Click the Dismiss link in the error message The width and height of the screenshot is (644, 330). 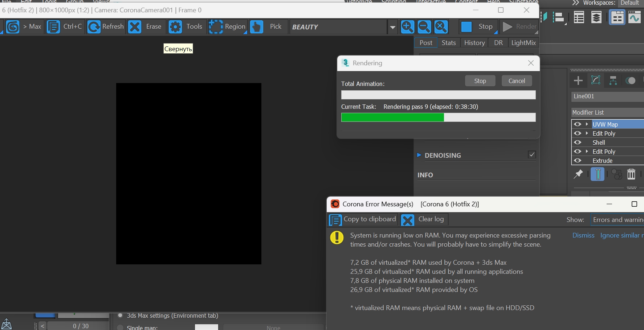coord(583,235)
